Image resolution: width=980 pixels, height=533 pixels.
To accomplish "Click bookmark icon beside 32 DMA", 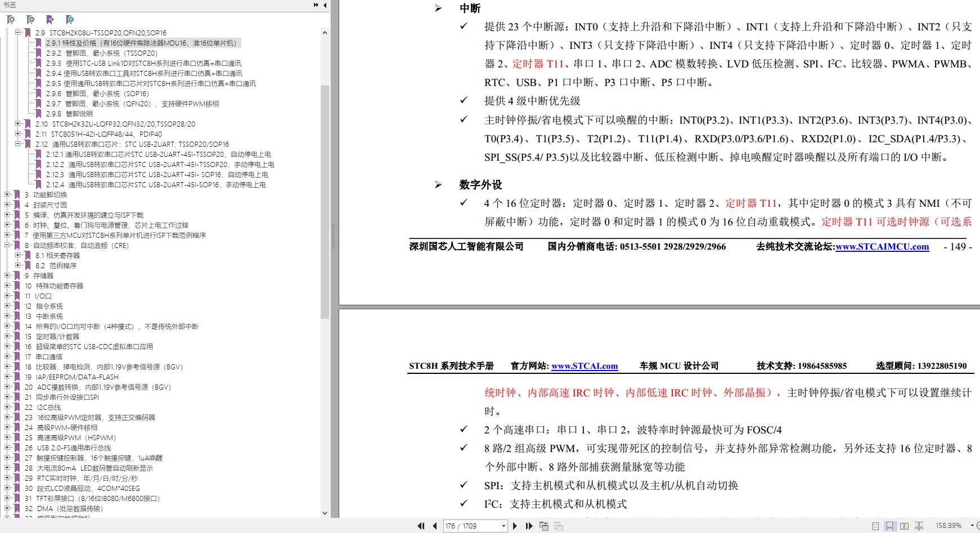I will click(17, 508).
